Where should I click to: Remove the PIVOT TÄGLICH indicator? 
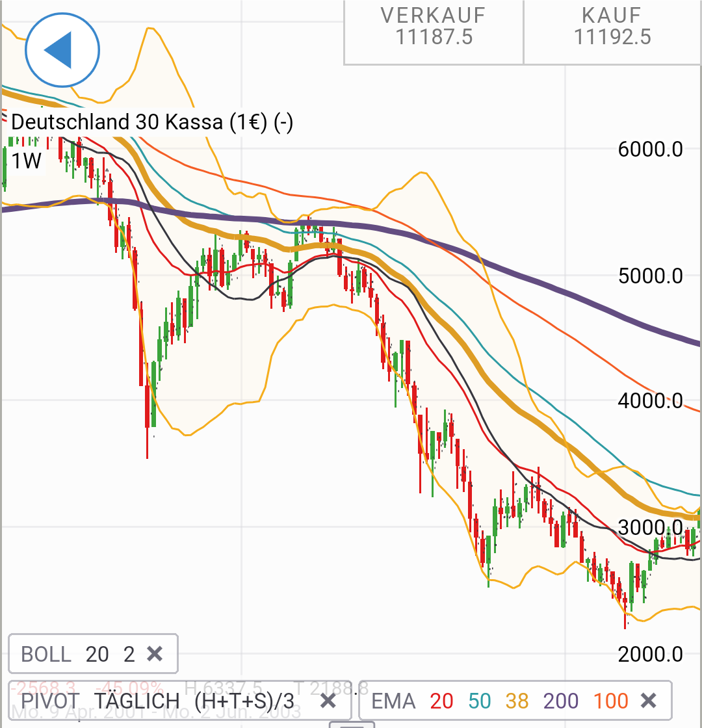click(x=328, y=701)
